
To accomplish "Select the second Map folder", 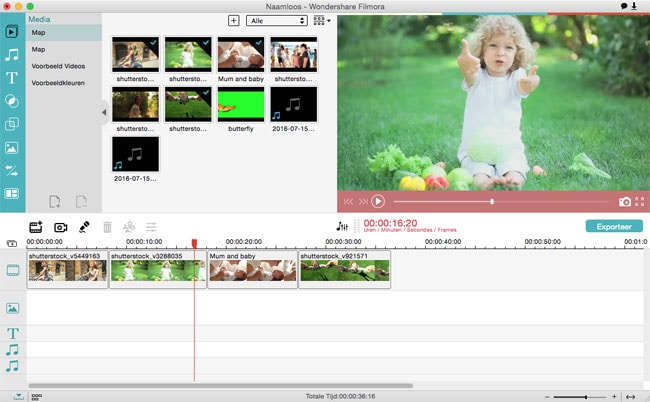I will [x=64, y=49].
